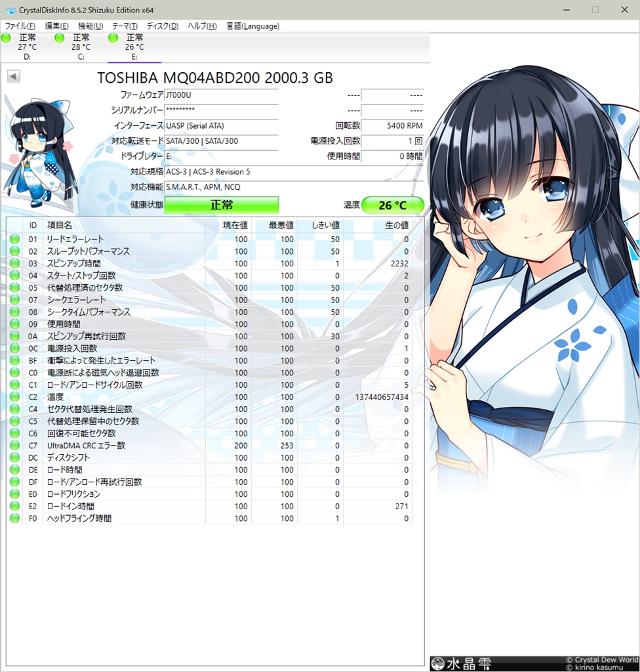Click status icon for 代替処理保留中のセクタ数 row
The image size is (640, 672).
click(14, 421)
